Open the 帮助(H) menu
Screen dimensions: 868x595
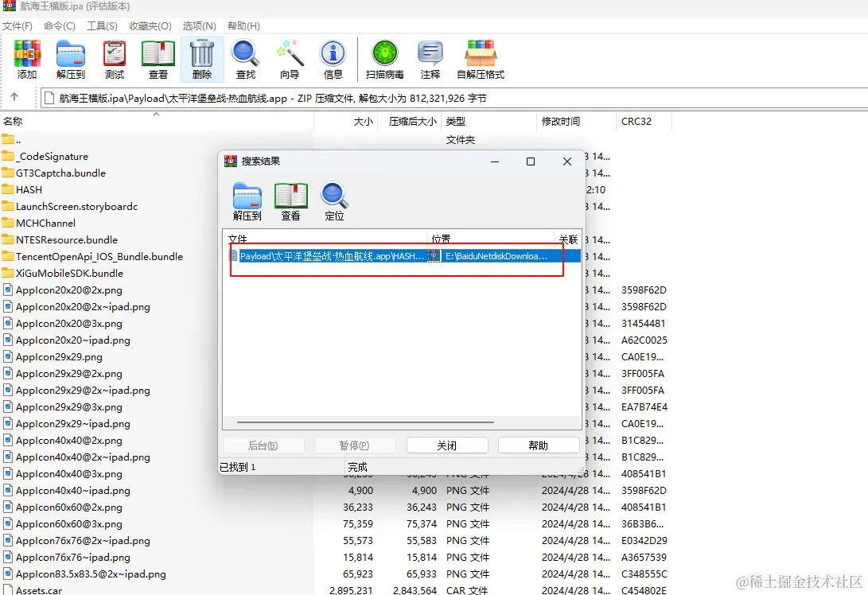point(243,26)
